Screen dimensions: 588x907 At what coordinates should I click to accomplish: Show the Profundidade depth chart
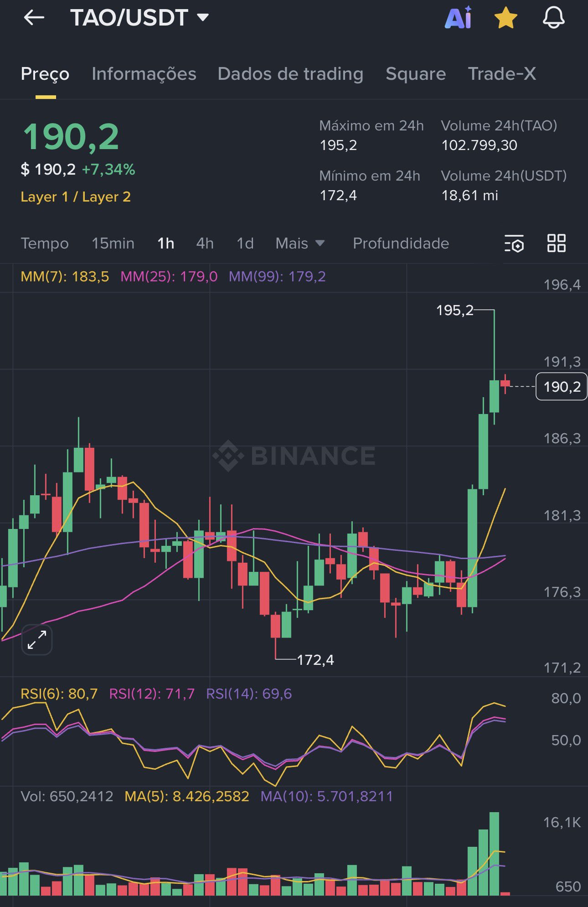tap(401, 243)
